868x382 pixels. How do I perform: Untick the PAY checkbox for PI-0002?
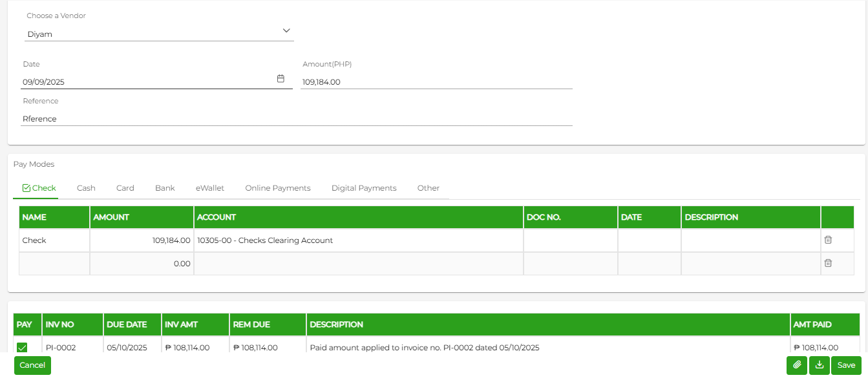point(22,348)
